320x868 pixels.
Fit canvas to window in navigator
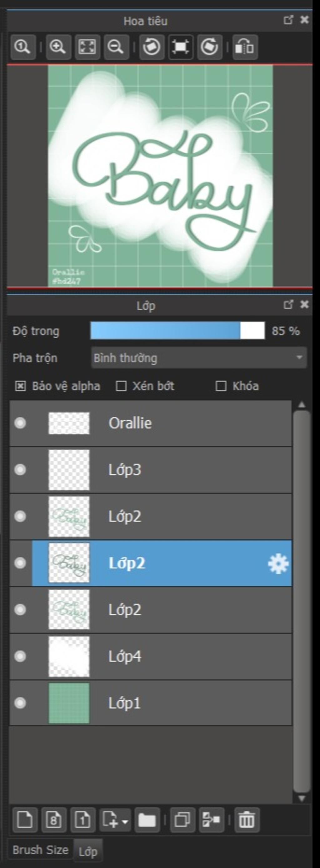tap(87, 47)
